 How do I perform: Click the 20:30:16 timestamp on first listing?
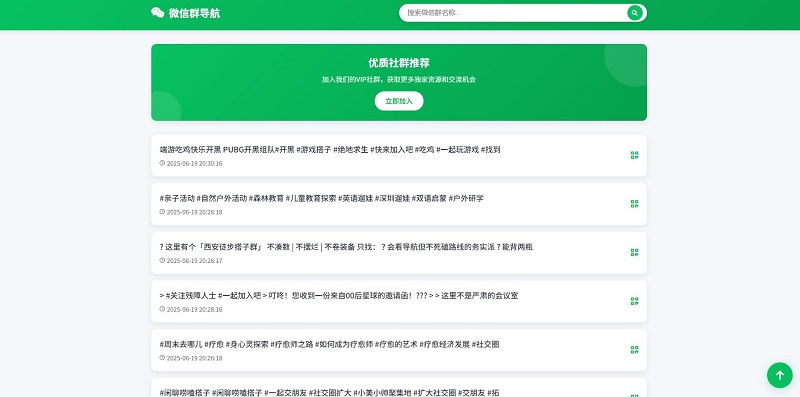pos(194,163)
